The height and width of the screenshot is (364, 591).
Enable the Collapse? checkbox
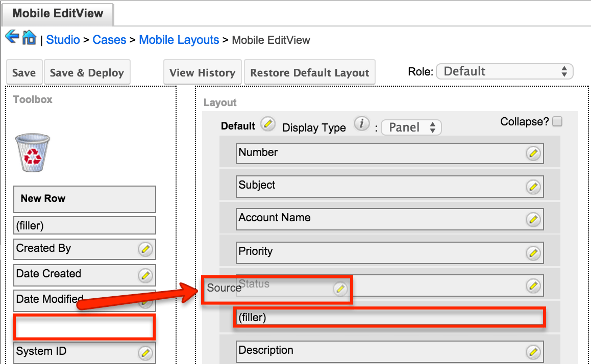(558, 121)
